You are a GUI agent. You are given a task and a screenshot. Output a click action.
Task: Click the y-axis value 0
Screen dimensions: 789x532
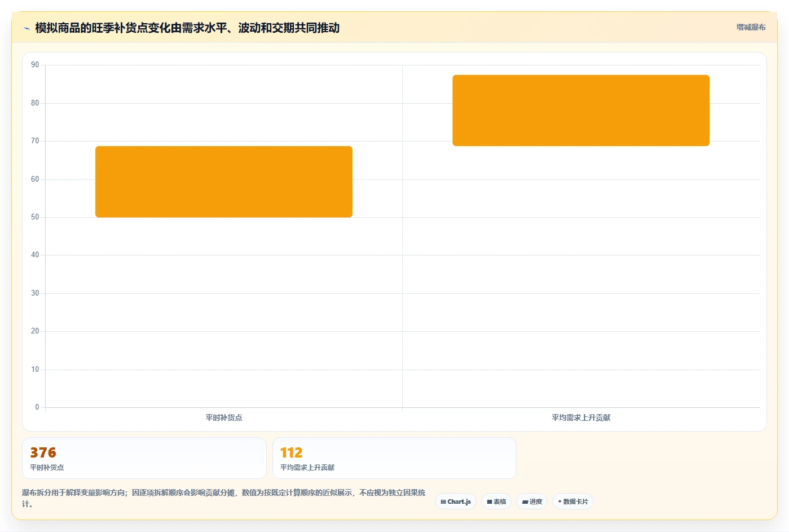click(37, 407)
